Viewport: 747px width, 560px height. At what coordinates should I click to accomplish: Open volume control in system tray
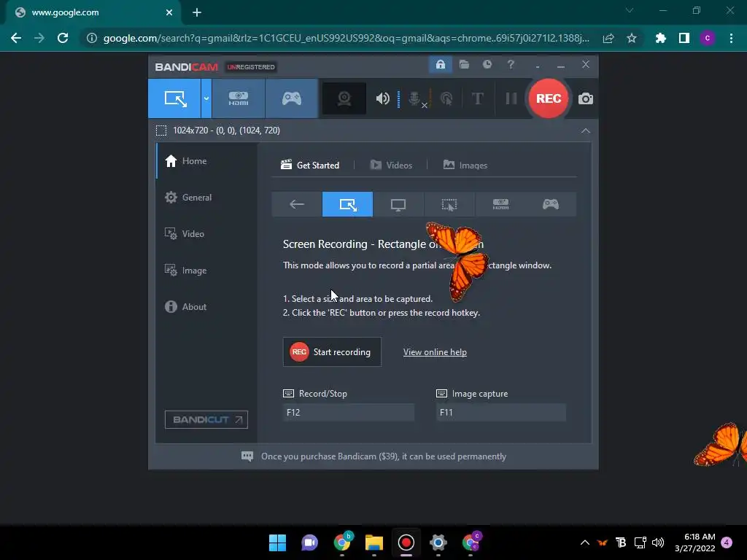658,542
